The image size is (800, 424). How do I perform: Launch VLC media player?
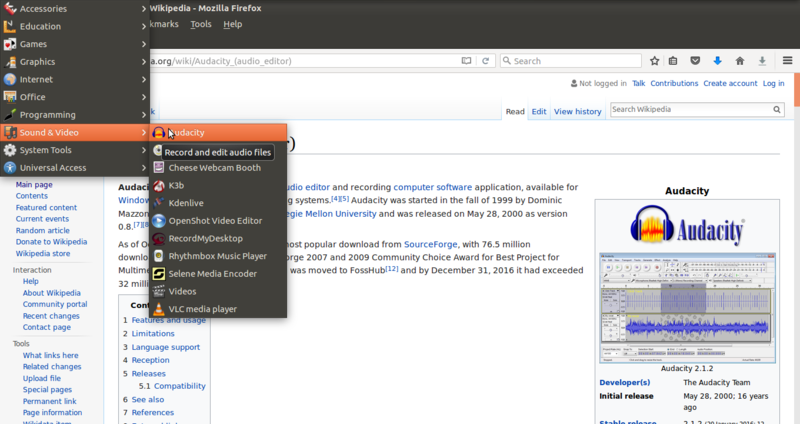[x=218, y=309]
